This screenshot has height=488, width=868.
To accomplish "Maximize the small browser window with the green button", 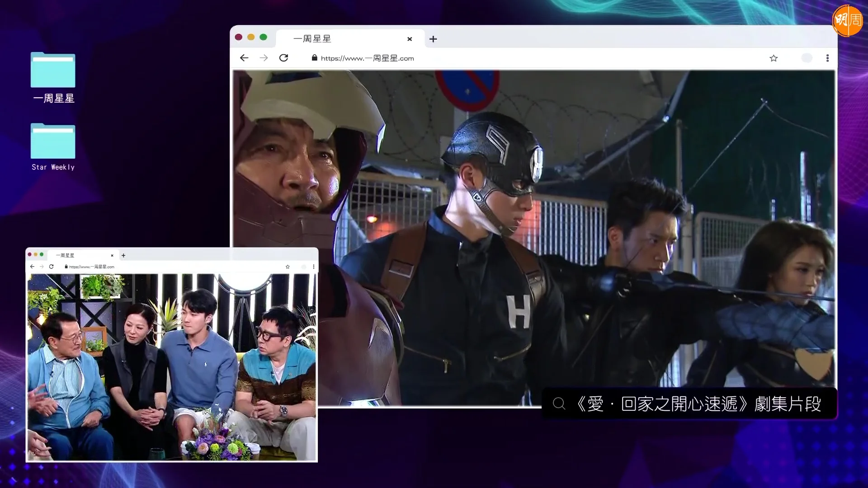I will [x=42, y=254].
